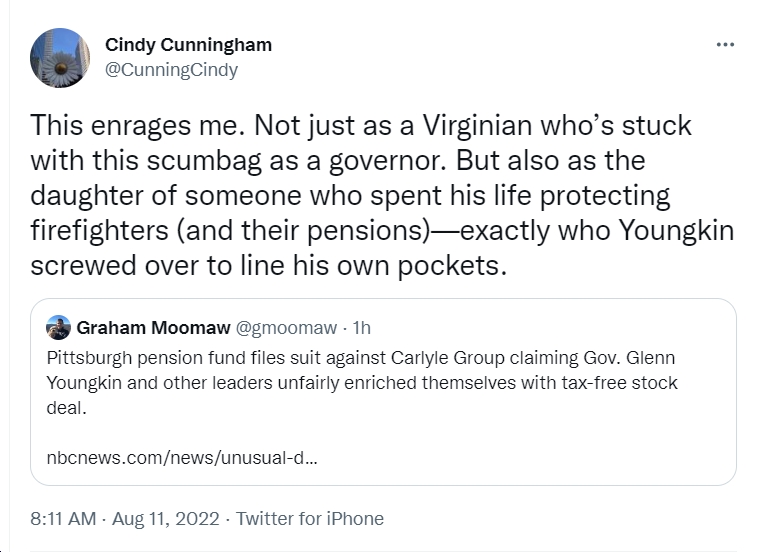This screenshot has width=757, height=552.
Task: Select the Twitter for iPhone source label
Action: coord(310,519)
